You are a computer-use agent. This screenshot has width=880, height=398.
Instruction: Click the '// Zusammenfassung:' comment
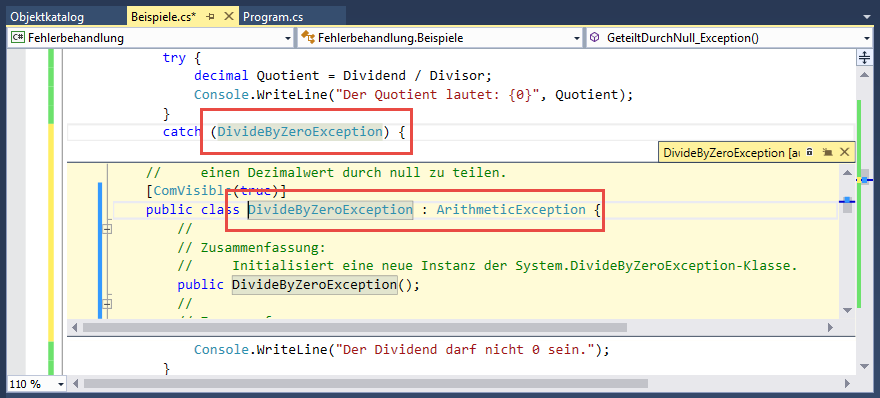[x=251, y=248]
